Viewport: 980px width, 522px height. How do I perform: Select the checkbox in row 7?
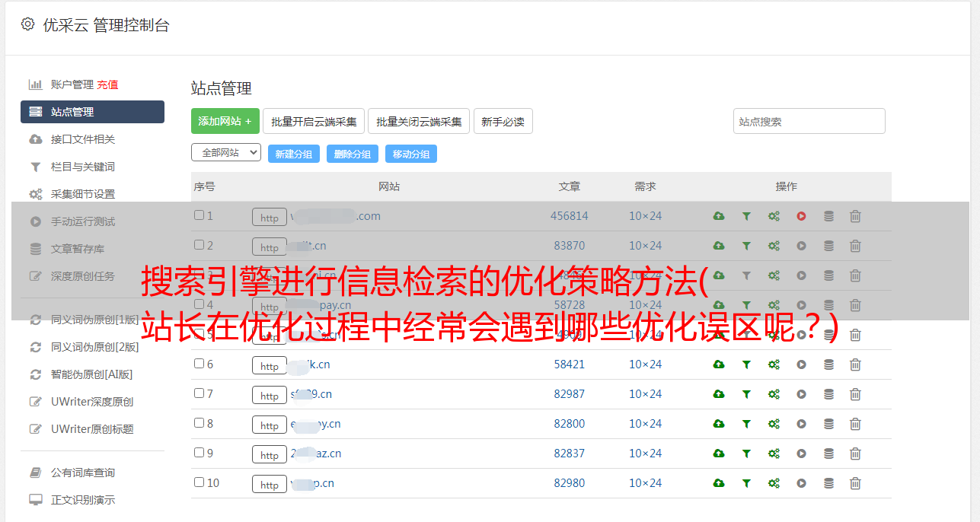[x=199, y=393]
